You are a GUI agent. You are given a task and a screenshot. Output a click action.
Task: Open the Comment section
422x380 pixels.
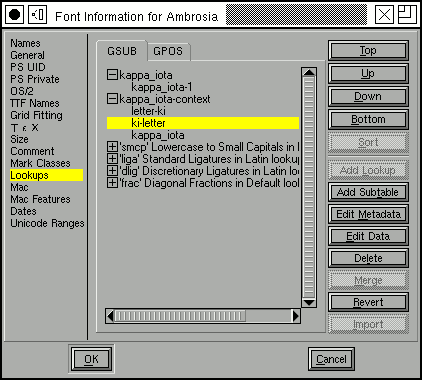tap(32, 151)
